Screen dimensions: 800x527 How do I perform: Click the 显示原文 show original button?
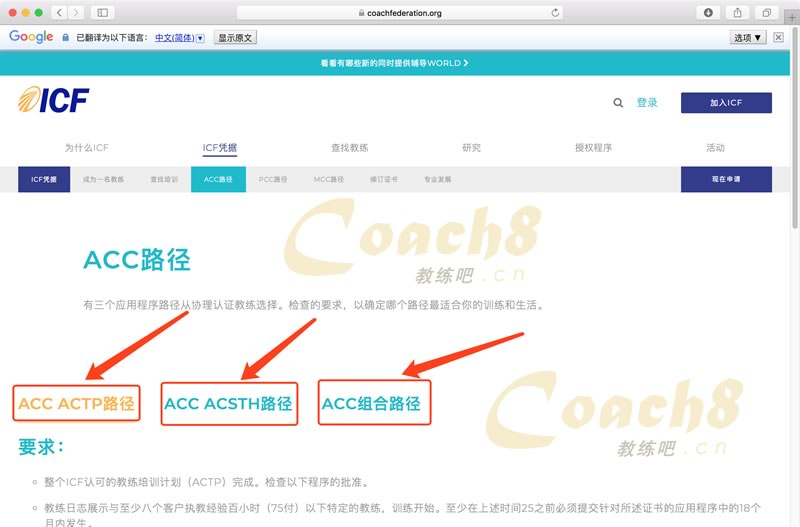236,37
